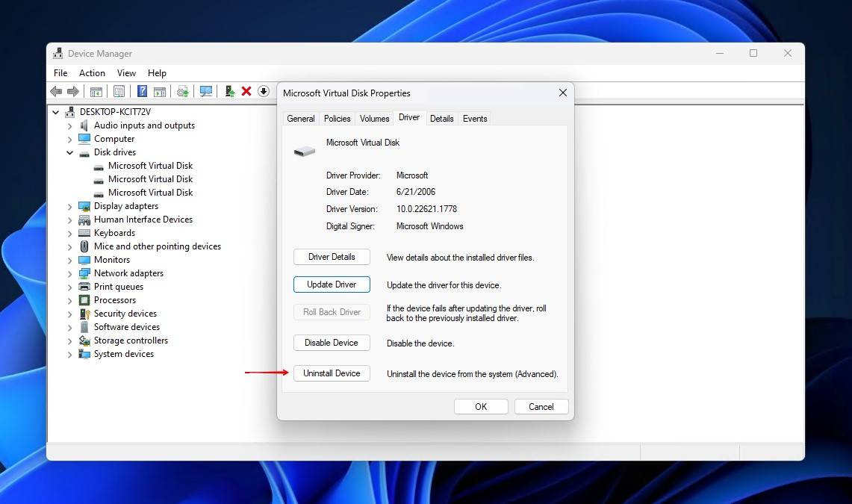Select the Driver tab

point(409,117)
